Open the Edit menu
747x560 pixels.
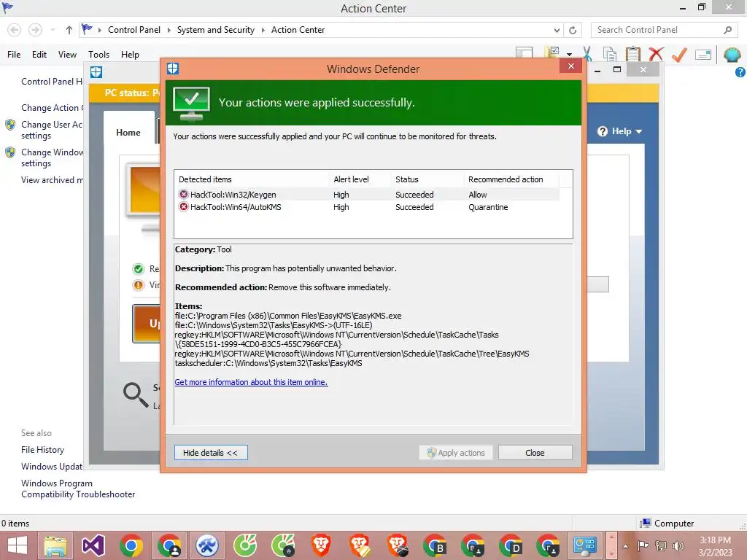[x=39, y=54]
